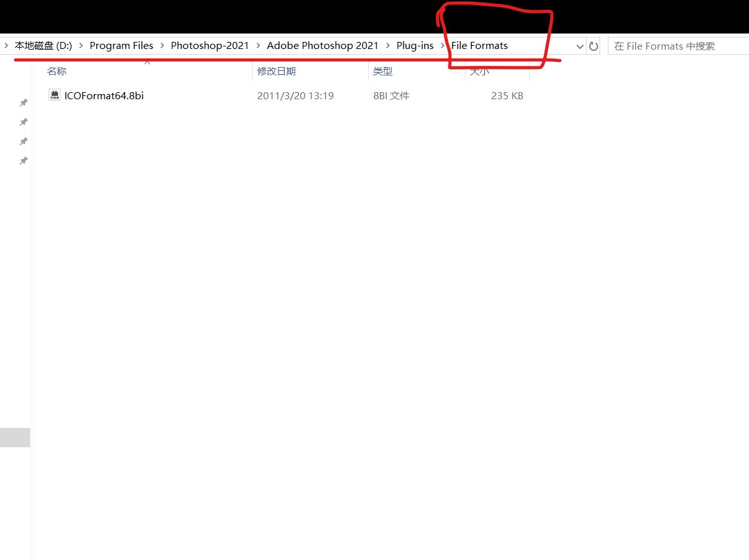This screenshot has height=560, width=749.
Task: Expand the chevron right after Program Files
Action: click(x=162, y=46)
